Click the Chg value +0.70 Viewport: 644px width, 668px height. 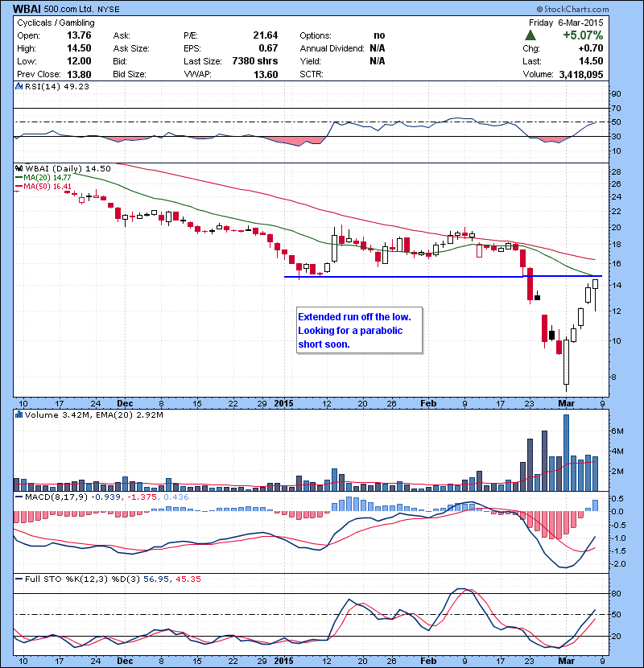coord(591,48)
